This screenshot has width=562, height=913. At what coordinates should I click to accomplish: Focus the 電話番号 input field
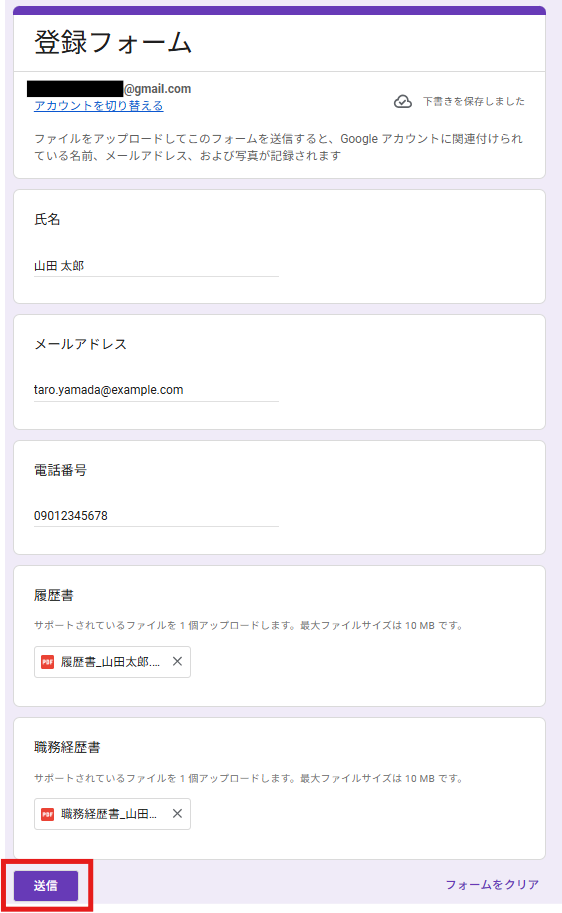point(156,516)
